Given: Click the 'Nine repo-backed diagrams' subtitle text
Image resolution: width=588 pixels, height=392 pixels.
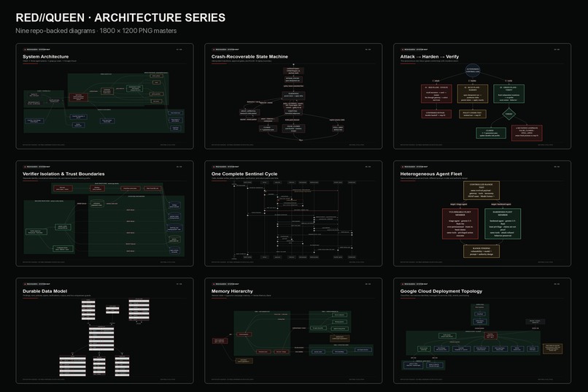Looking at the screenshot, I should tap(55, 31).
